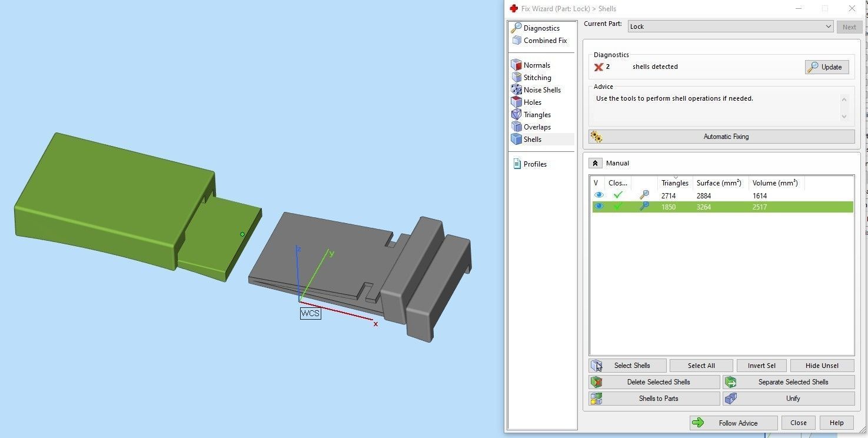Sort by the Triangles column header
The width and height of the screenshot is (868, 438).
[674, 183]
